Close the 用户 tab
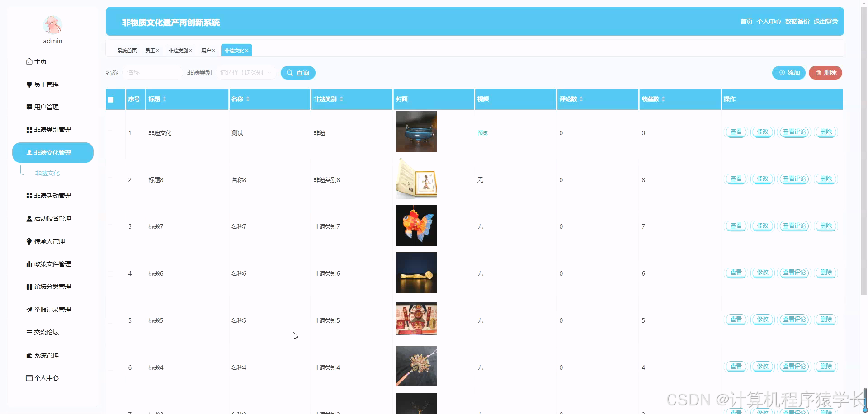Screen dimensions: 868x414 214,51
